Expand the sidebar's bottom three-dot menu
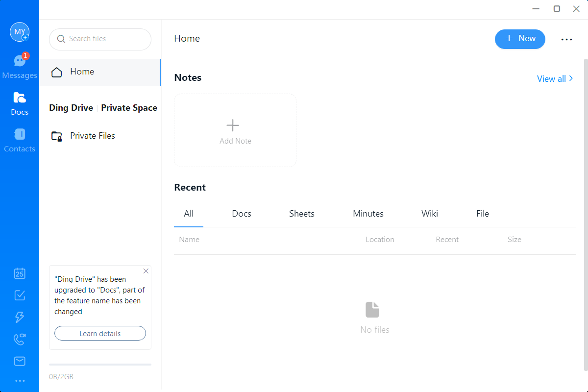Screen dimensions: 588x392 coord(20,381)
